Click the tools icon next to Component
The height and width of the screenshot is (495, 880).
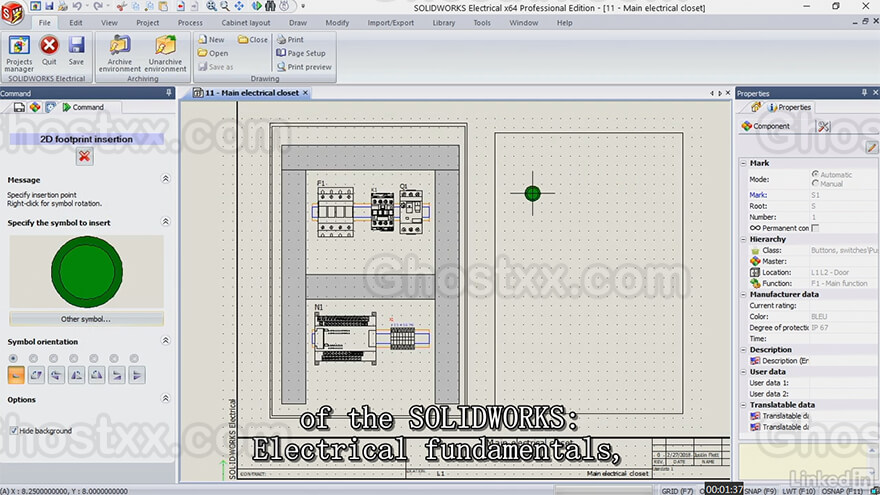pyautogui.click(x=823, y=126)
